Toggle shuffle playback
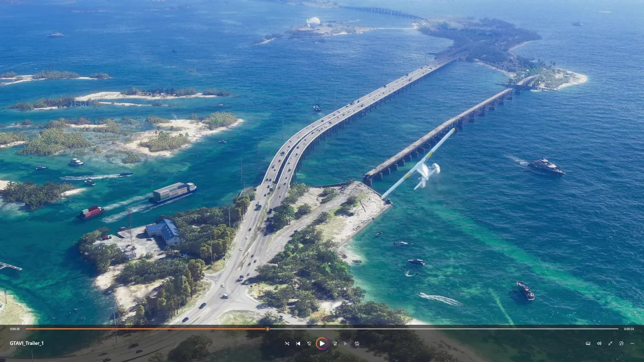 [287, 343]
